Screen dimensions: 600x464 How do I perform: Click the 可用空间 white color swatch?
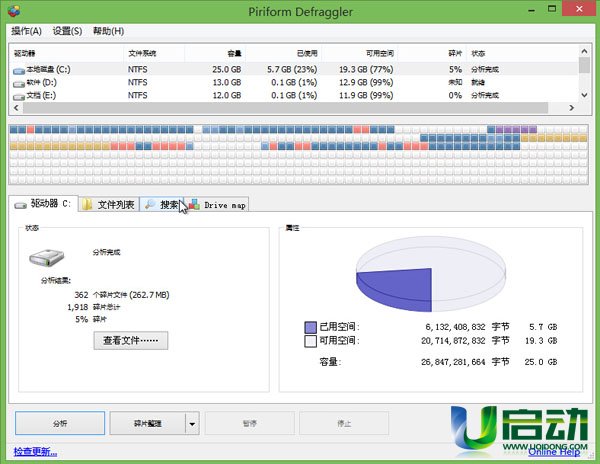(x=310, y=341)
